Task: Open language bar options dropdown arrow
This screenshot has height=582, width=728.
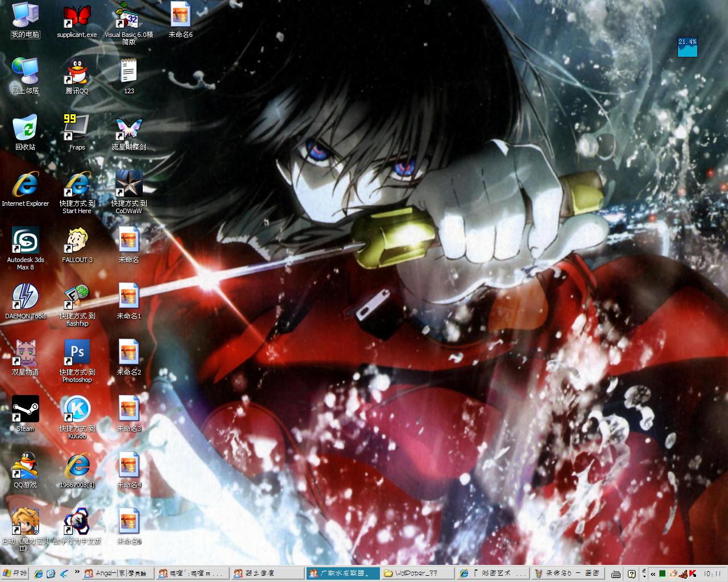Action: click(644, 577)
